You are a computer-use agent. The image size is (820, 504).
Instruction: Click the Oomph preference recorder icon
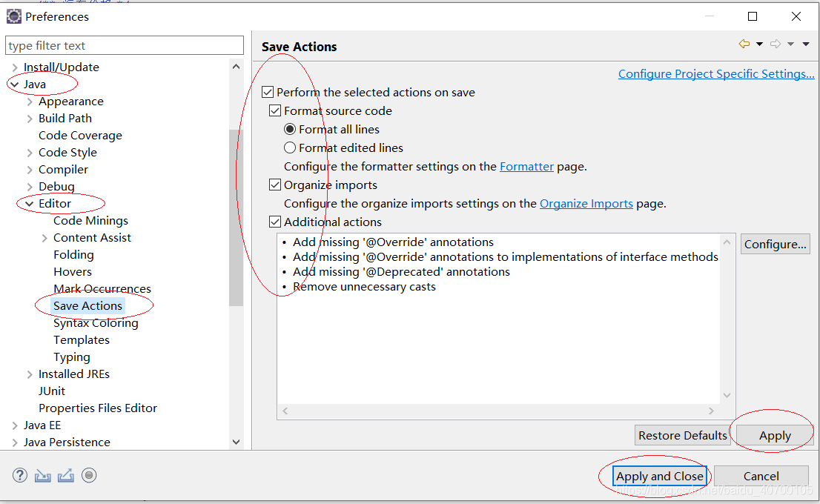(89, 475)
